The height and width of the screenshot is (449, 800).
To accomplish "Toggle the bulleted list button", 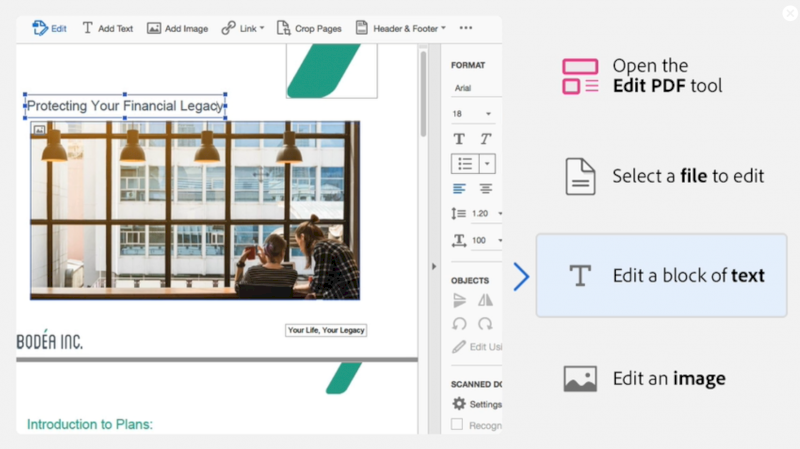I will pos(465,164).
